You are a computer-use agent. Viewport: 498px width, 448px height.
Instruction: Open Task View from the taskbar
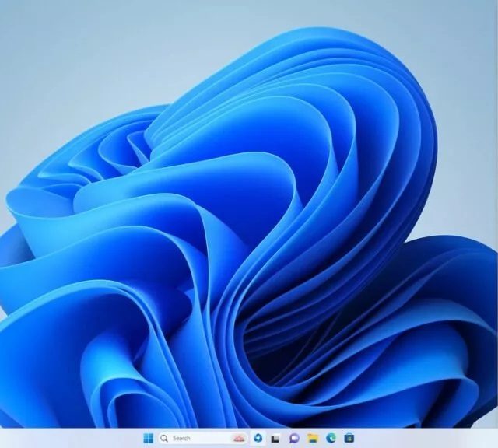point(275,439)
